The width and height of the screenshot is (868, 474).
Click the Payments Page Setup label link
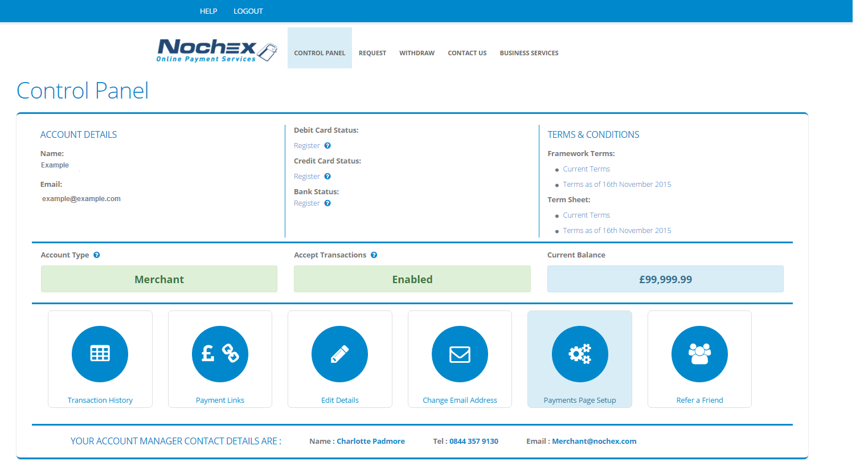(x=580, y=401)
